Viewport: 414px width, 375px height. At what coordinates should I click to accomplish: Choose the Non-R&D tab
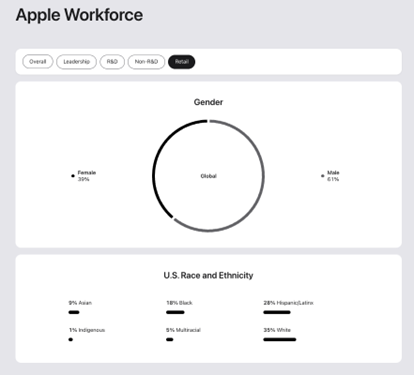146,62
